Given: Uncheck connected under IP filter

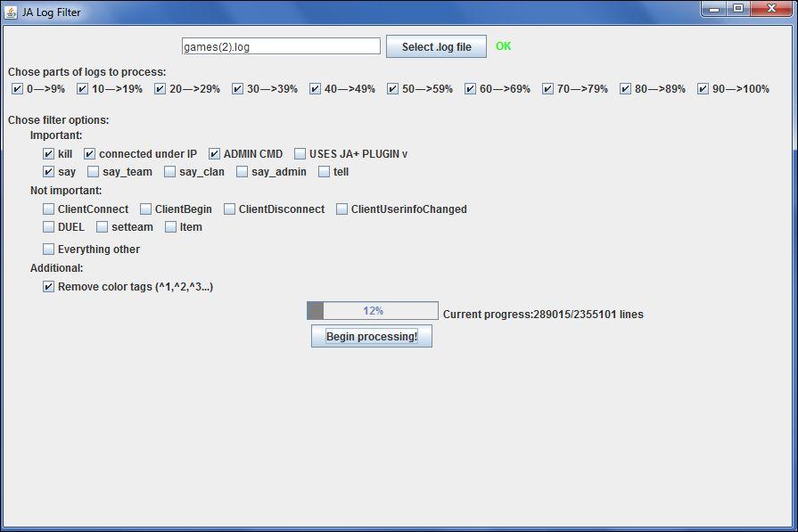Looking at the screenshot, I should [x=89, y=154].
